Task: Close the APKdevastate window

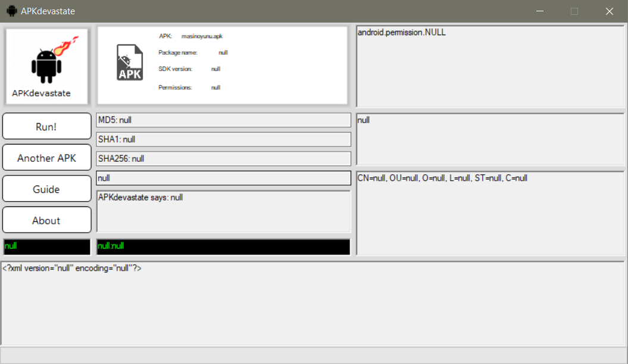Action: pyautogui.click(x=609, y=11)
